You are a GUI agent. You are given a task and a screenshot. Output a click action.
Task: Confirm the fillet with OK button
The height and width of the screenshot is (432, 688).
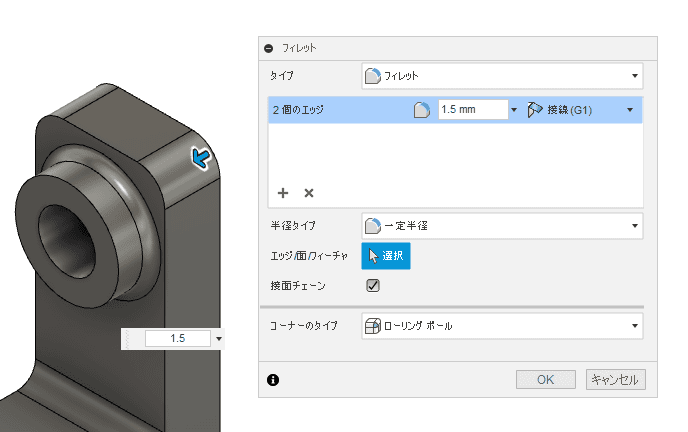click(x=546, y=379)
